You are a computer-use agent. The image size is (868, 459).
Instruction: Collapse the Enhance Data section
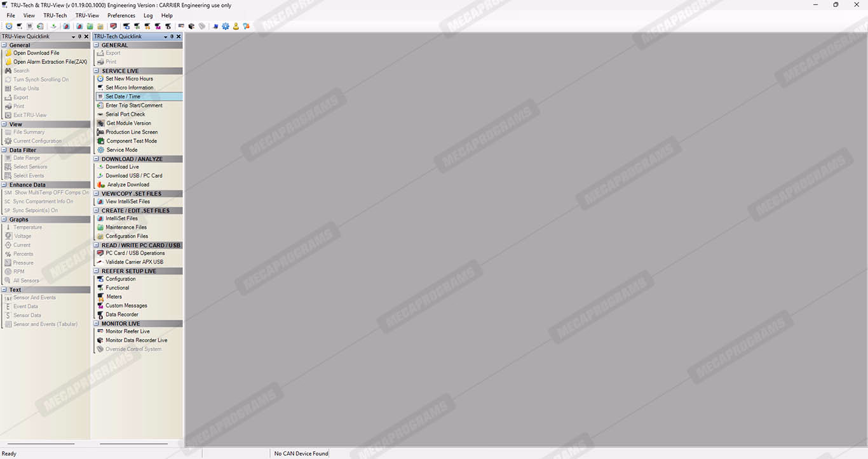coord(4,185)
